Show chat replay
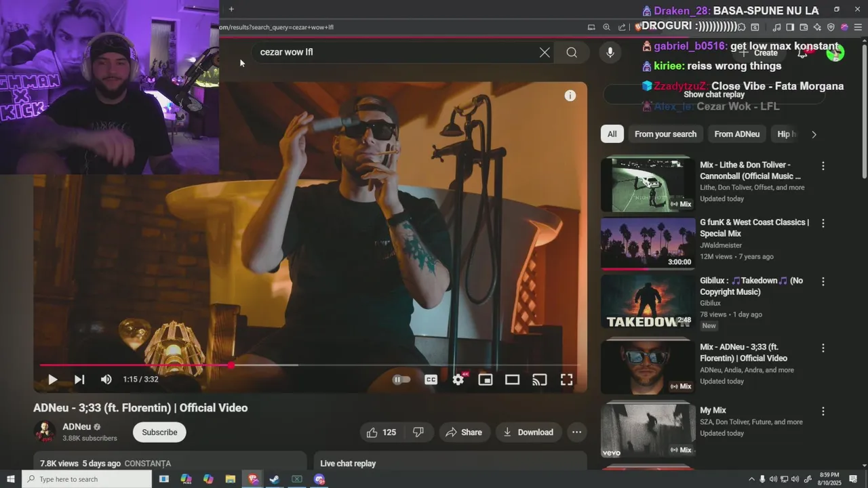The image size is (868, 488). (x=714, y=95)
